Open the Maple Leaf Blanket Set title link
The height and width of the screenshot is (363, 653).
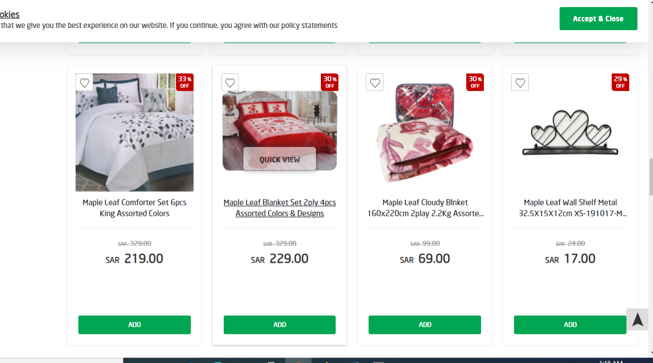tap(279, 208)
